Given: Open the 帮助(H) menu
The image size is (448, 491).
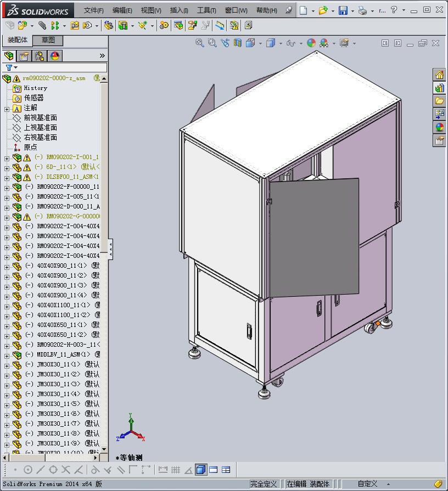Looking at the screenshot, I should (x=267, y=10).
